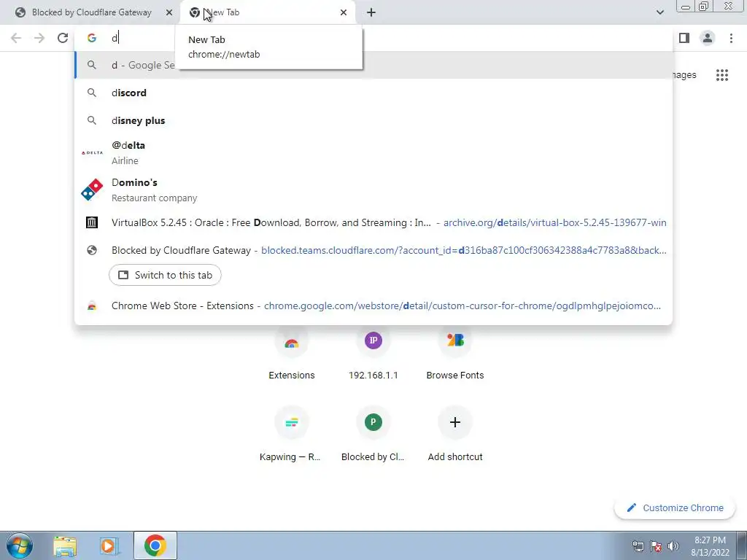Viewport: 747px width, 560px height.
Task: Click the magnifier icon next to discord
Action: (92, 93)
